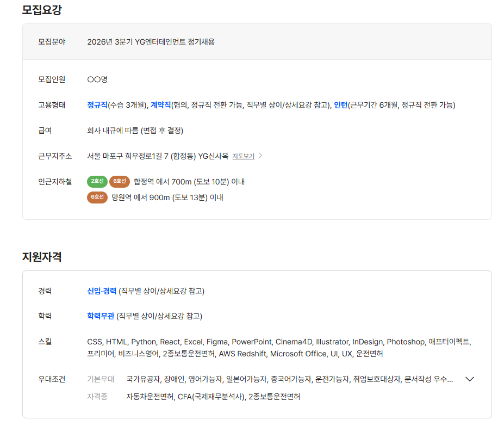Viewport: 504px width, 432px height.
Task: Click the 인근지하철 label
Action: [55, 182]
